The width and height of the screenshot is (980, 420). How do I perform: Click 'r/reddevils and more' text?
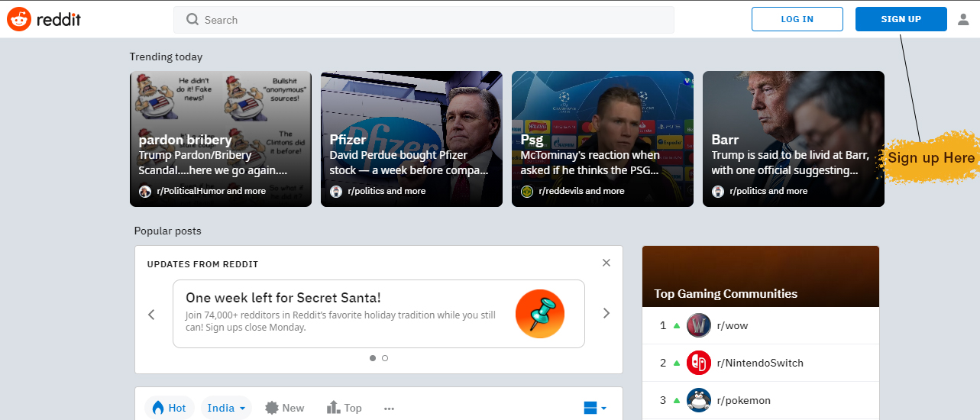(581, 191)
